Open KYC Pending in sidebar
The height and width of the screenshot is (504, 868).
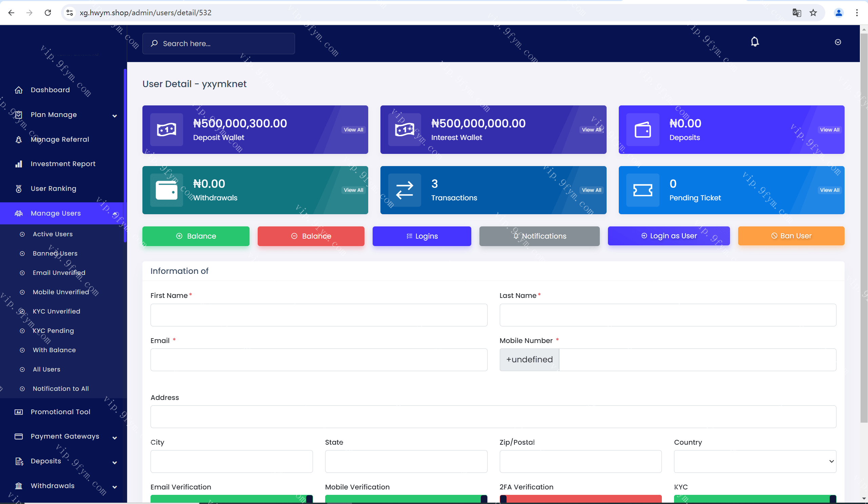(53, 330)
